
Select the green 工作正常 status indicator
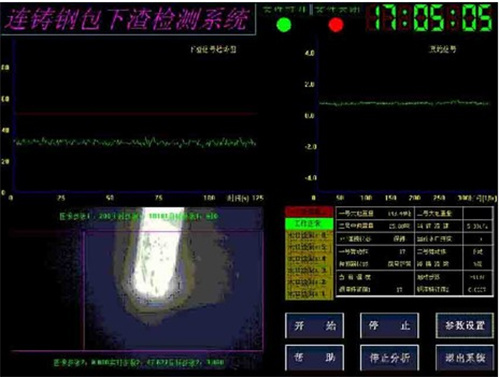(309, 223)
